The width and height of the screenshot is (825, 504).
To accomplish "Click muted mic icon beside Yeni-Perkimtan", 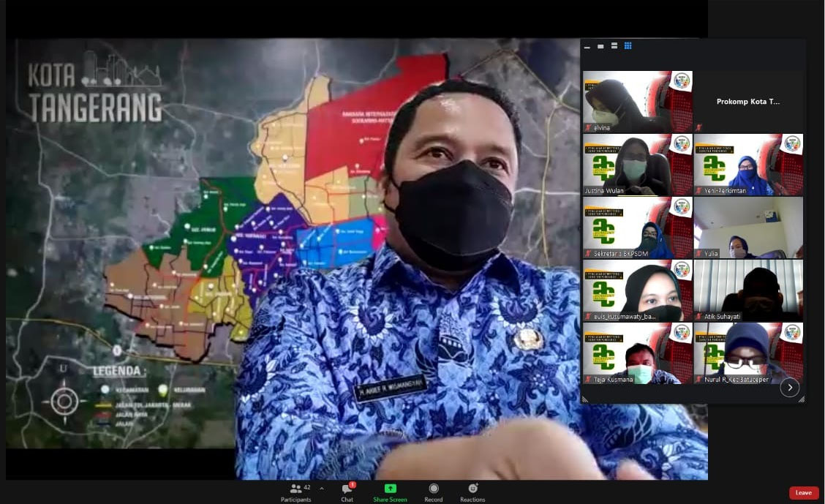I will click(698, 191).
